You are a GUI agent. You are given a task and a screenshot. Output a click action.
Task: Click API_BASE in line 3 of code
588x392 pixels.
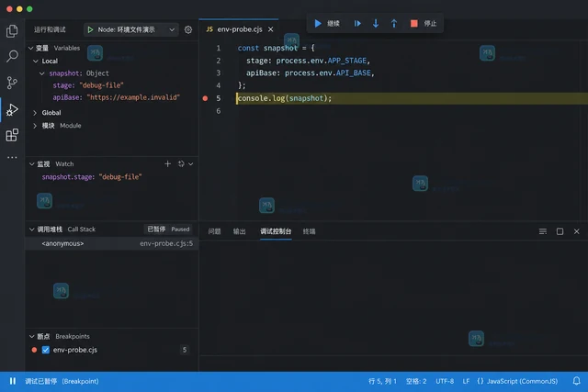click(353, 73)
